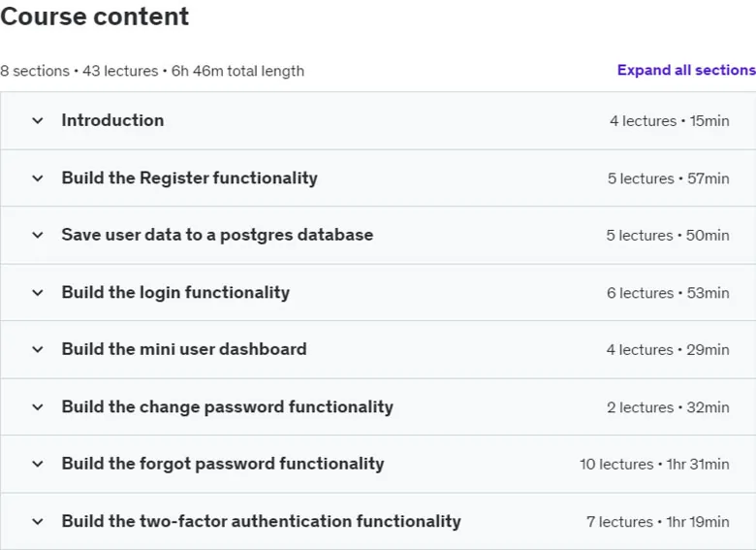Screen dimensions: 756x550
Task: Open chevron for two-factor authentication section
Action: pyautogui.click(x=38, y=522)
